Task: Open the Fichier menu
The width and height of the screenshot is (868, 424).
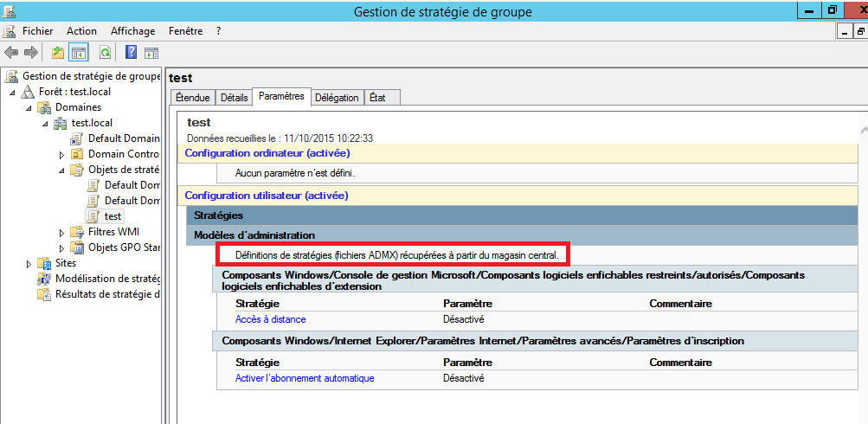Action: pyautogui.click(x=37, y=31)
